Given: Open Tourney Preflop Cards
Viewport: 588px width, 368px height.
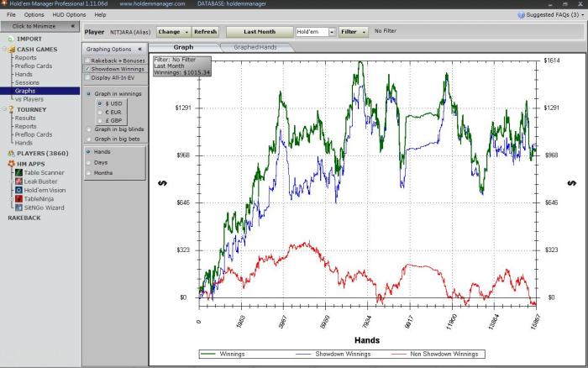Looking at the screenshot, I should click(34, 134).
